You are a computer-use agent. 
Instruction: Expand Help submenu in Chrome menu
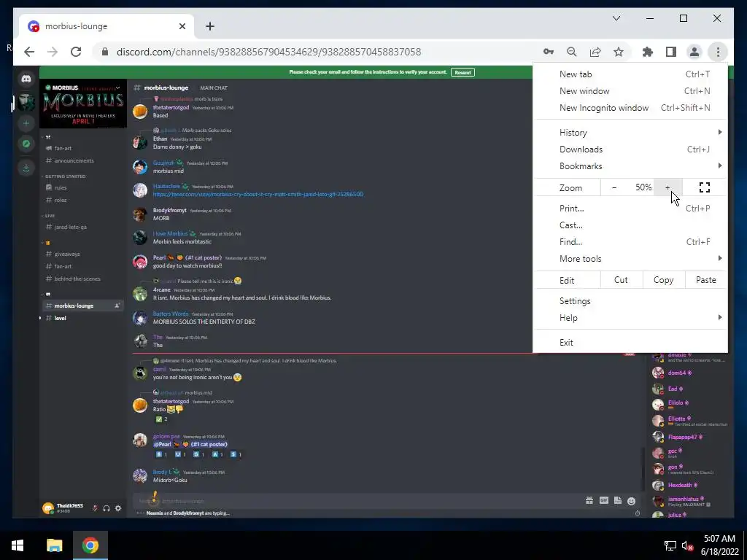pyautogui.click(x=631, y=318)
